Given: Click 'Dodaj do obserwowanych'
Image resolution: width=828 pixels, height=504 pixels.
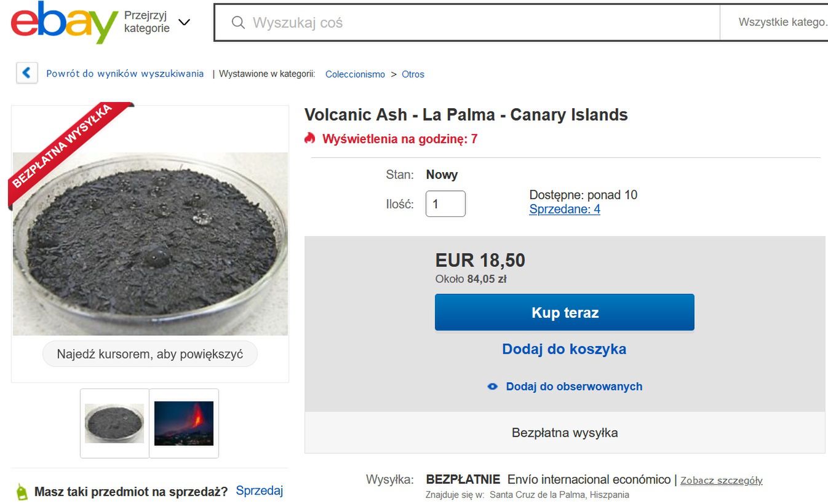Looking at the screenshot, I should pos(573,386).
